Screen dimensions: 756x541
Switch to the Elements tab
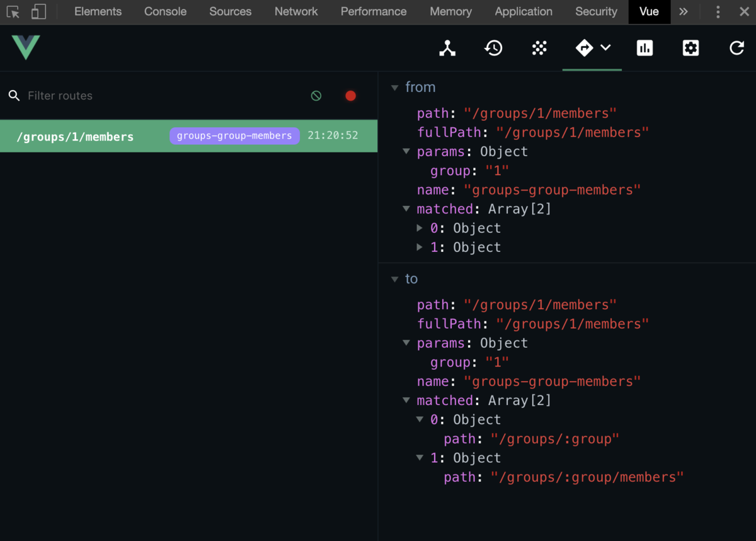coord(98,12)
